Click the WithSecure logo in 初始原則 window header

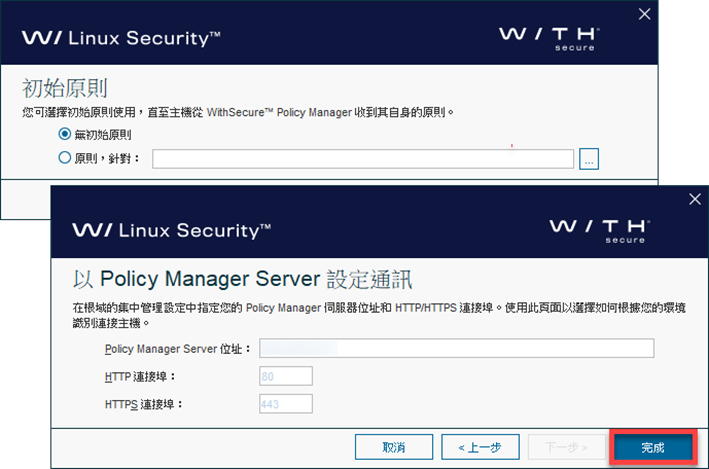coord(549,39)
